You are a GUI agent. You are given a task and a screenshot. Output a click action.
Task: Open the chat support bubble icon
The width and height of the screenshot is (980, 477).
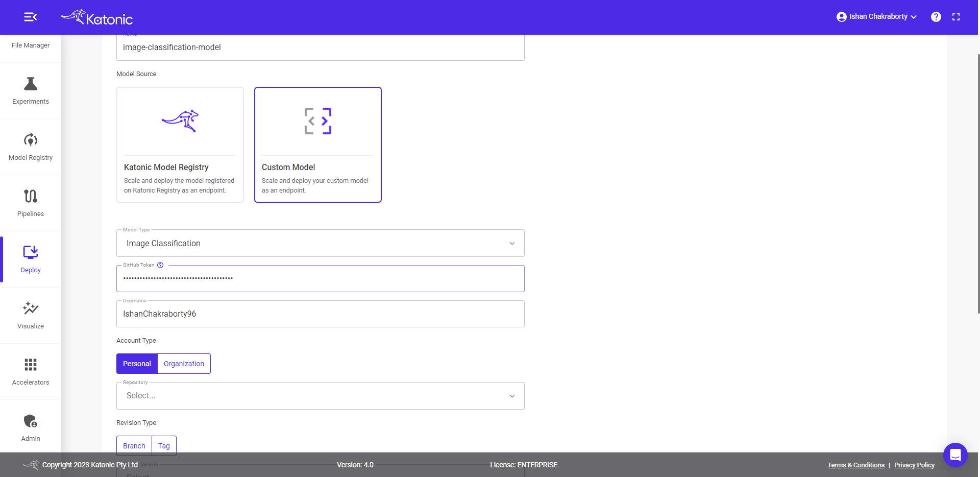point(955,455)
